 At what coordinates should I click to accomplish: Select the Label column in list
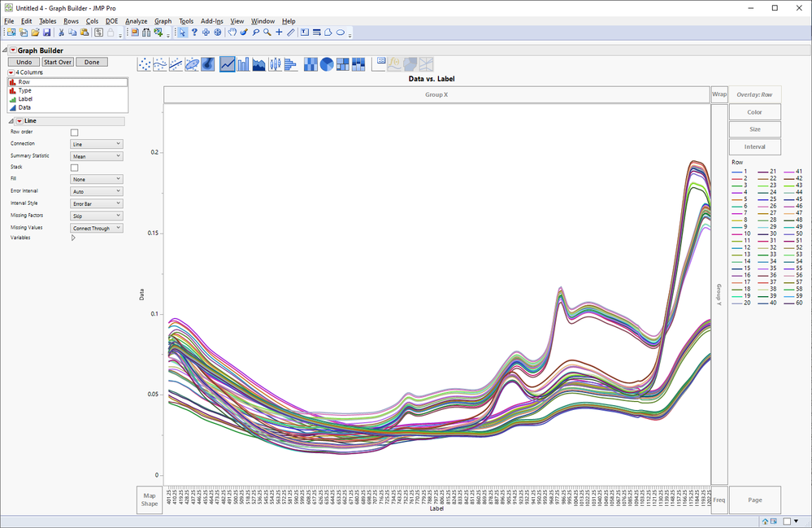point(26,99)
